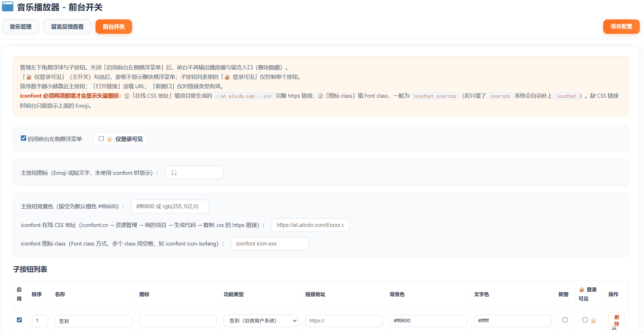
Task: Click the 名称 field containing 签到
Action: pos(94,321)
